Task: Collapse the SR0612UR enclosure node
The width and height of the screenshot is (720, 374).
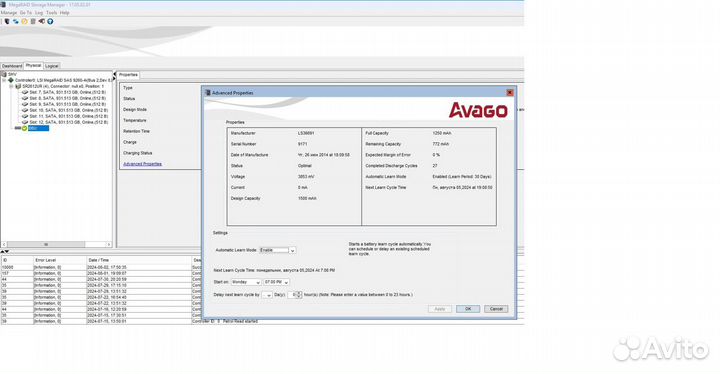Action: (x=11, y=86)
